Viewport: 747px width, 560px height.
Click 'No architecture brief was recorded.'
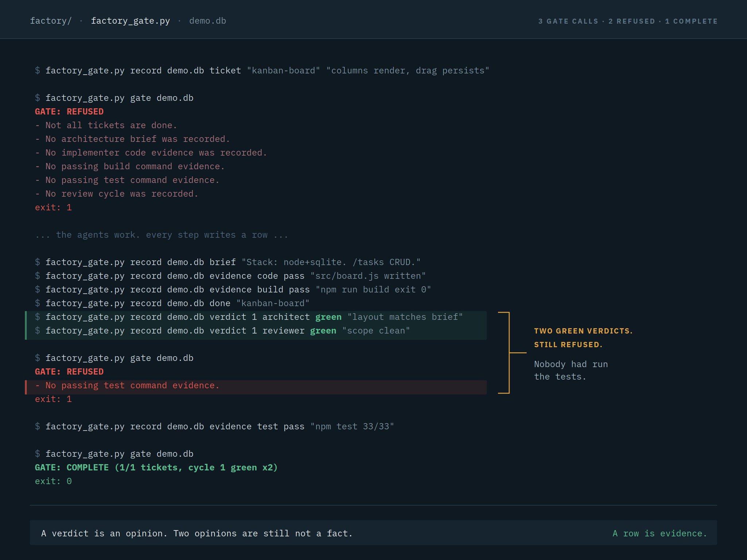click(132, 139)
